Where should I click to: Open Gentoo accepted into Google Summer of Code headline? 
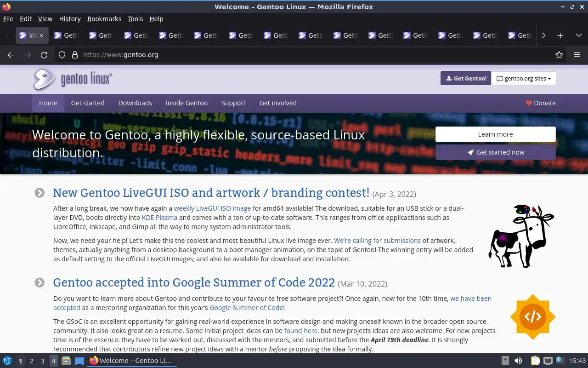(x=194, y=282)
